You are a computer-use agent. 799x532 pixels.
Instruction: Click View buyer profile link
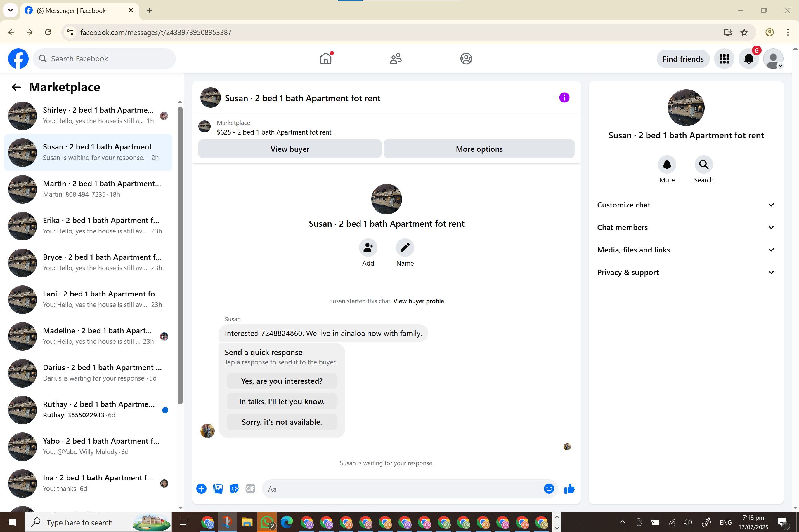click(x=418, y=301)
